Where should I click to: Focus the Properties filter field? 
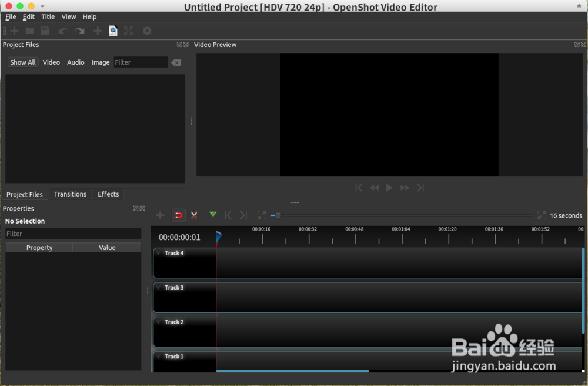(x=73, y=234)
